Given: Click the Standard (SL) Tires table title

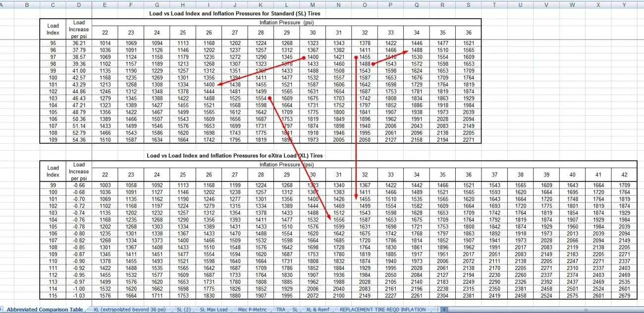Looking at the screenshot, I should pyautogui.click(x=236, y=13).
